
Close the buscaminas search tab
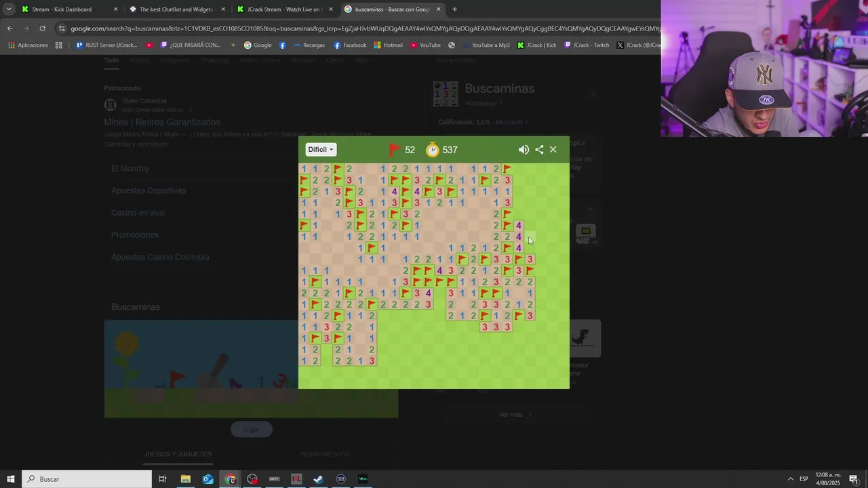438,9
